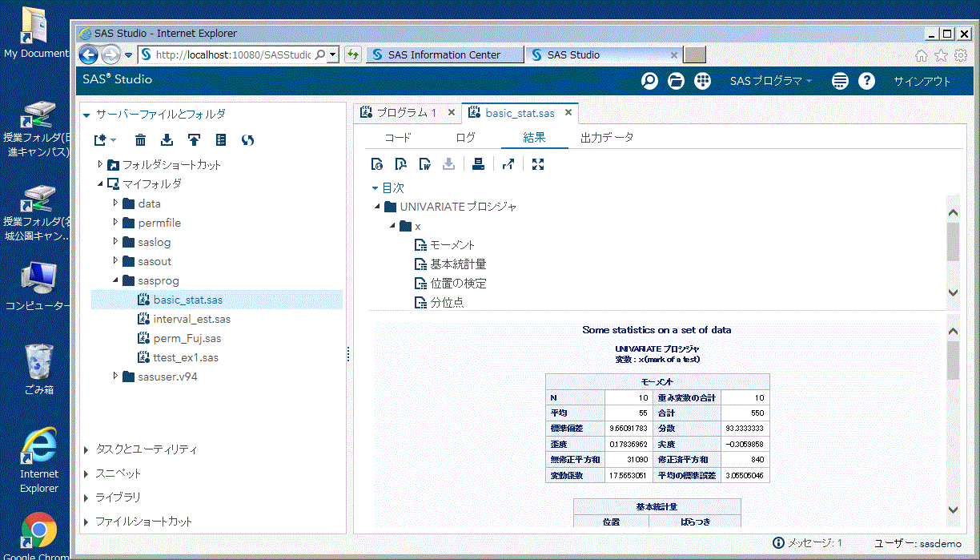980x560 pixels.
Task: Open the Help question mark icon
Action: (x=866, y=81)
